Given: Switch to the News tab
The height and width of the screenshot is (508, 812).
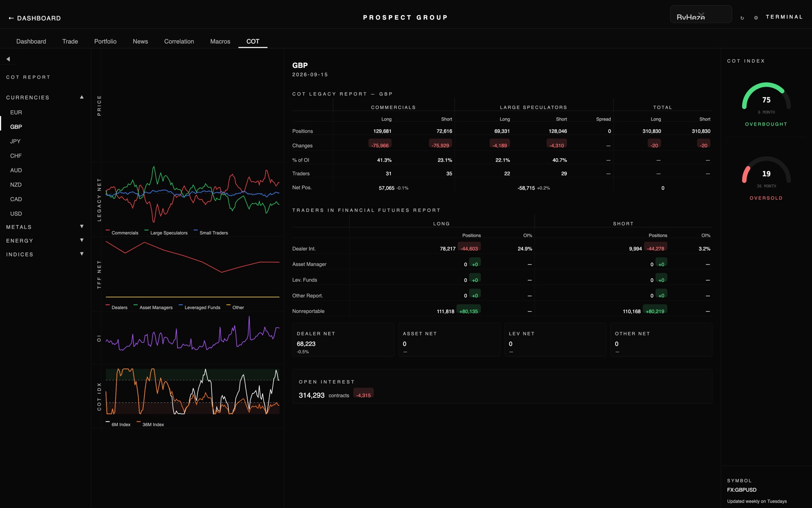Looking at the screenshot, I should (140, 42).
